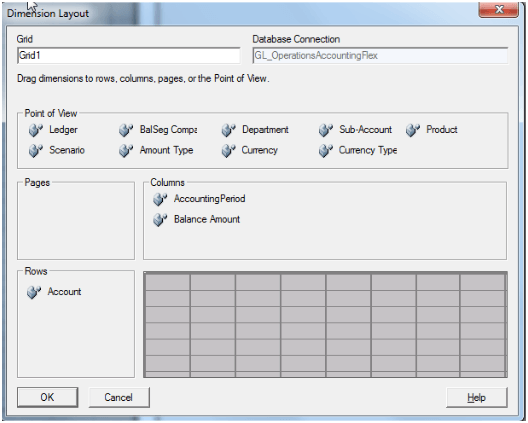Screen dimensions: 528x423
Task: Click the BalSeg Company dimension icon
Action: coord(126,130)
